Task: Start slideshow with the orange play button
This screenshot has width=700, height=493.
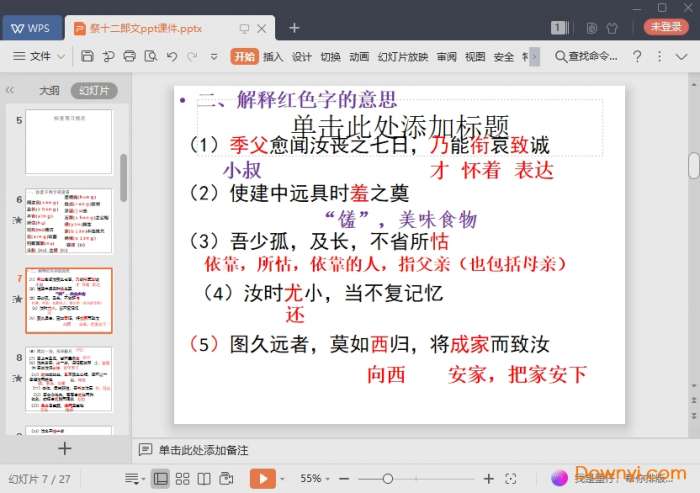Action: 261,479
